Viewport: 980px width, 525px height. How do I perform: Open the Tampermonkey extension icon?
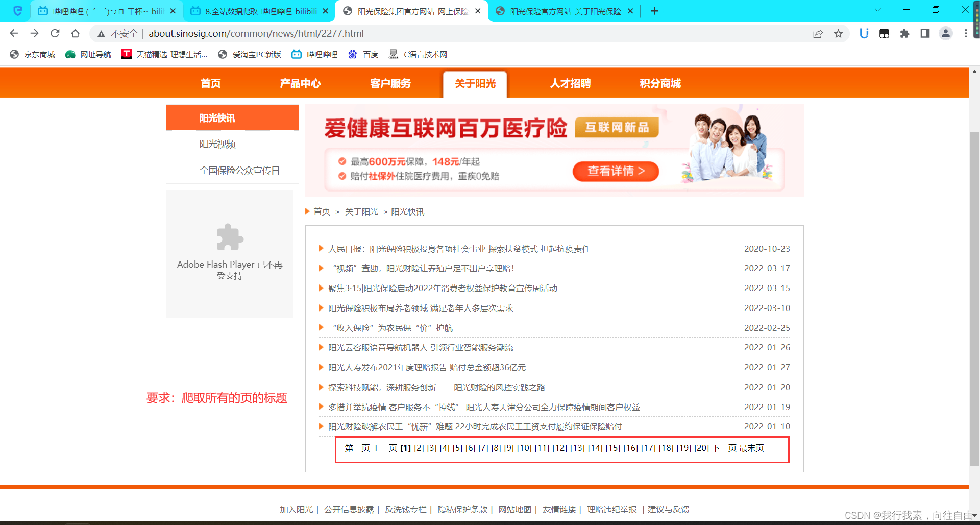click(x=884, y=33)
